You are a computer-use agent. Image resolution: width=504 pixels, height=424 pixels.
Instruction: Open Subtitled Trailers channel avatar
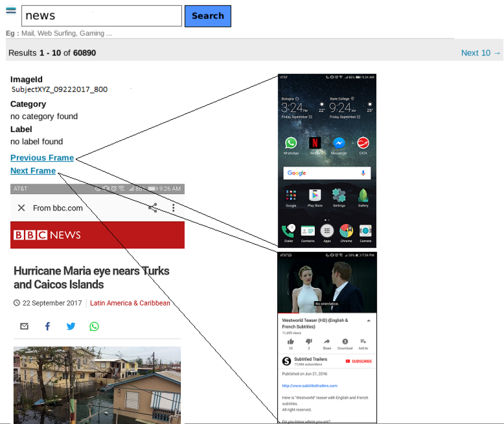287,361
